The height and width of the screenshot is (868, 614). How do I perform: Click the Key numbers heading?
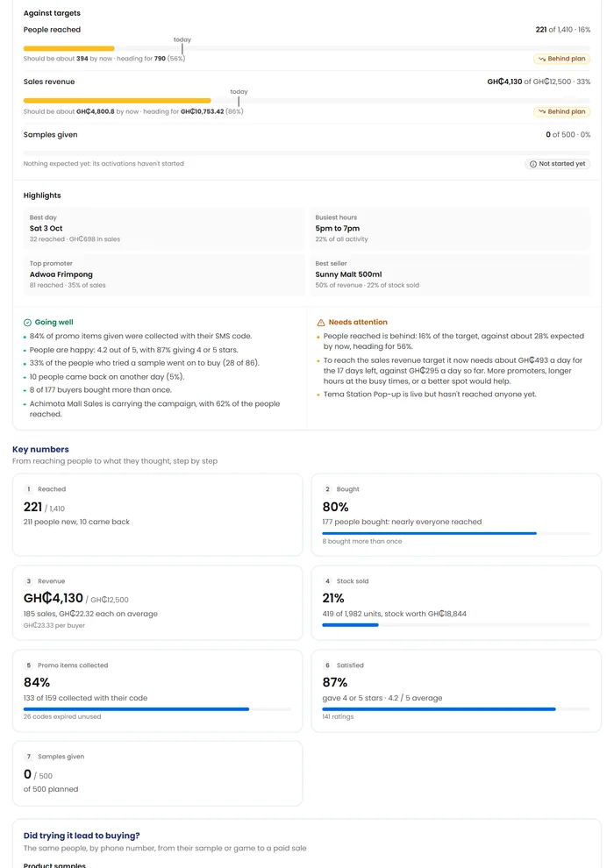tap(40, 450)
